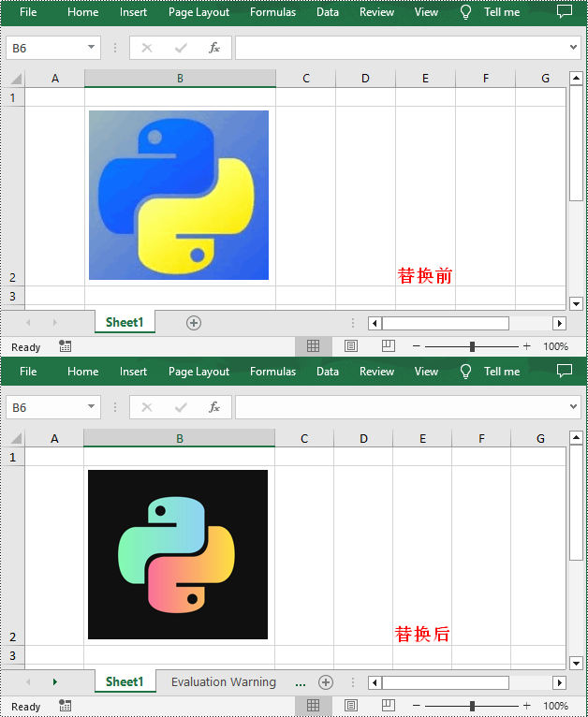Screen dimensions: 588x717
Task: Add new sheet in top window
Action: pyautogui.click(x=194, y=323)
